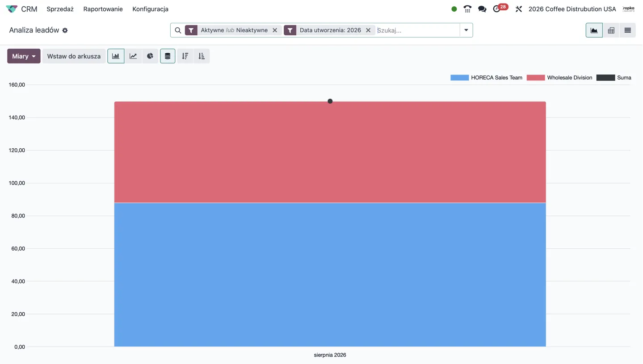The image size is (643, 364).
Task: Open the debug tools wrench icon
Action: pyautogui.click(x=519, y=9)
